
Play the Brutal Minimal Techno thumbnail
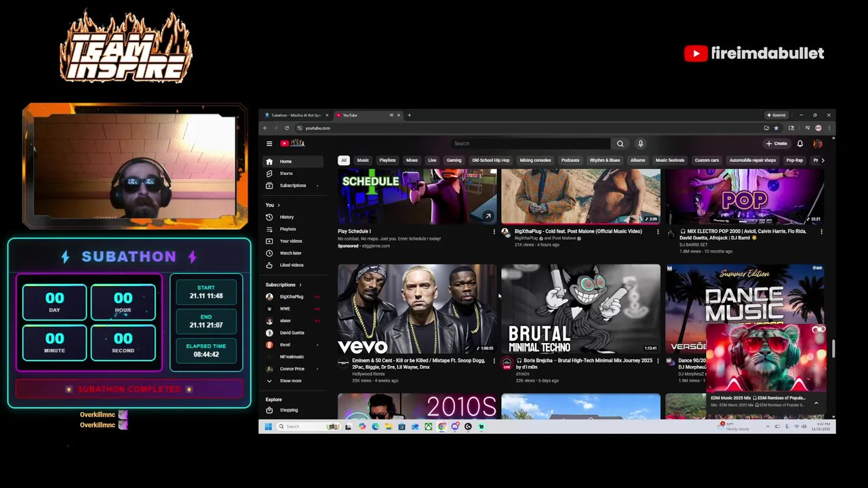(x=580, y=308)
